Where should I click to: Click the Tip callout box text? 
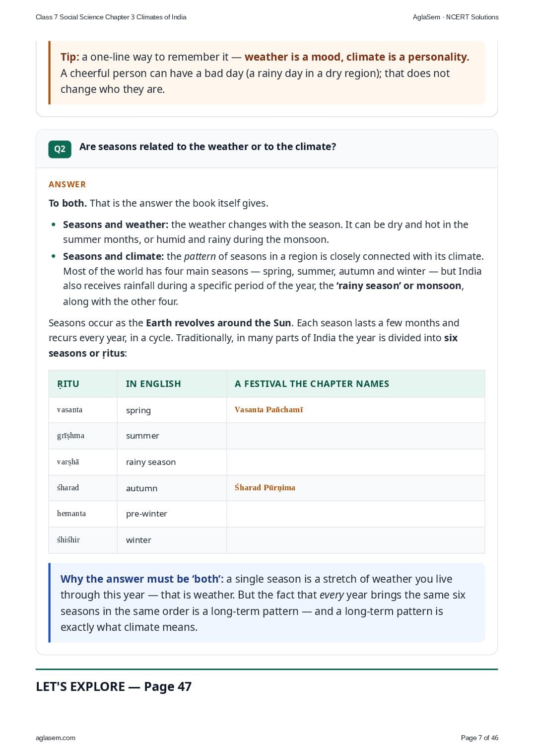point(267,73)
